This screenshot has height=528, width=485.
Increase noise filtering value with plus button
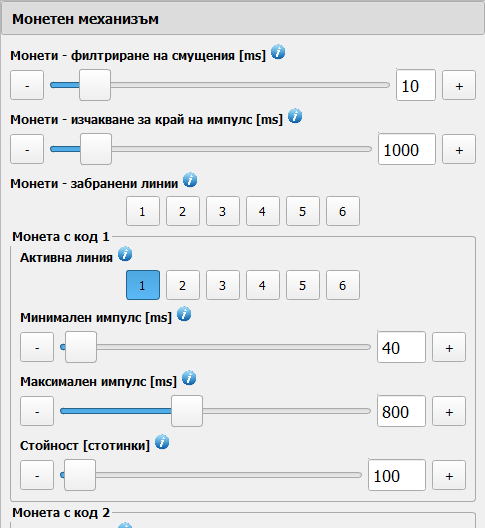pos(459,85)
